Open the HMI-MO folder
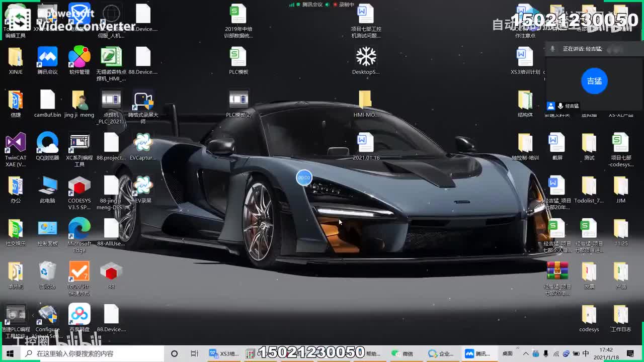644x362 pixels. (366, 104)
